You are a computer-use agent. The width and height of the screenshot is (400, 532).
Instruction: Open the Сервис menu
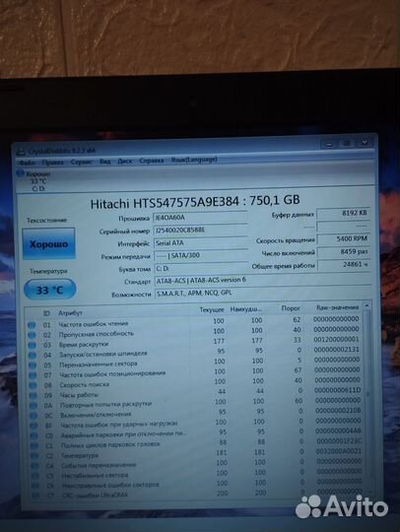(x=82, y=162)
